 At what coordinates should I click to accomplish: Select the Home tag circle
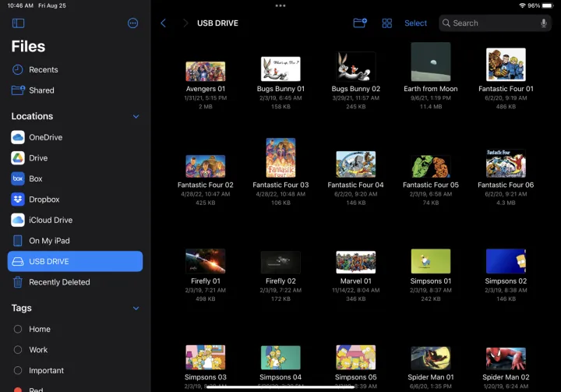18,329
